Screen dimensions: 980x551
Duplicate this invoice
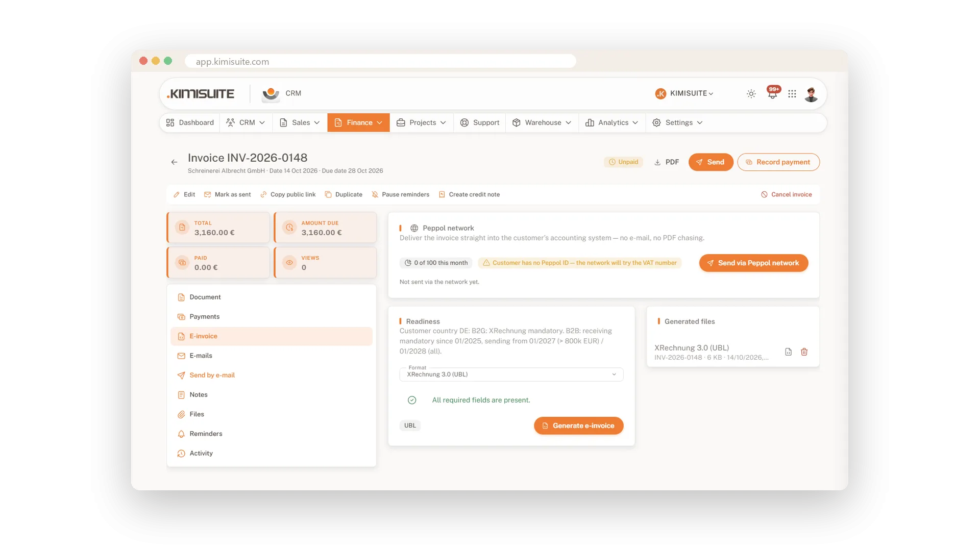[344, 194]
